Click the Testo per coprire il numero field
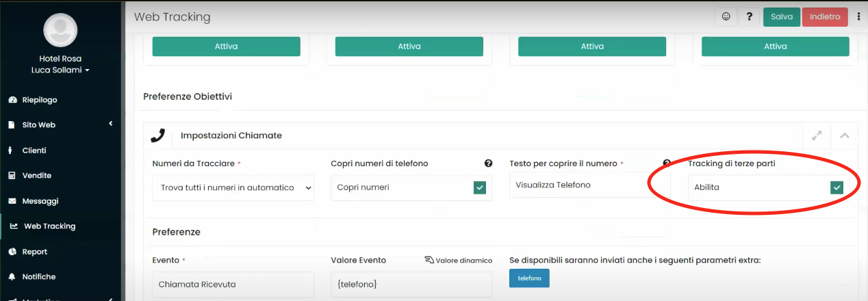This screenshot has height=301, width=868. pyautogui.click(x=582, y=185)
